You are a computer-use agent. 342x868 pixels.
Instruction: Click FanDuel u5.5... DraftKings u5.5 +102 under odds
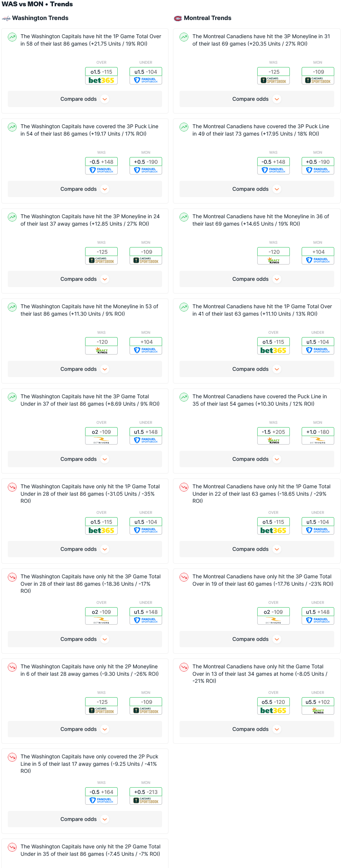tap(318, 706)
